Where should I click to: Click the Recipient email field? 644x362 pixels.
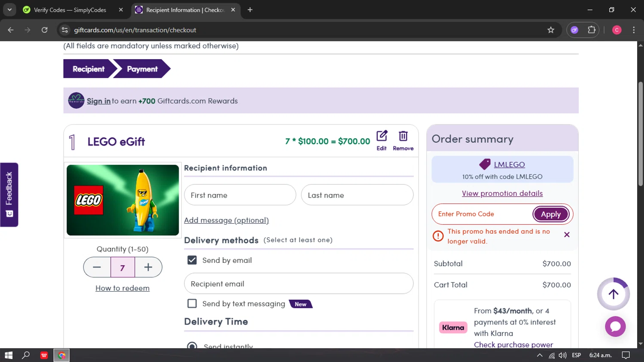[299, 283]
